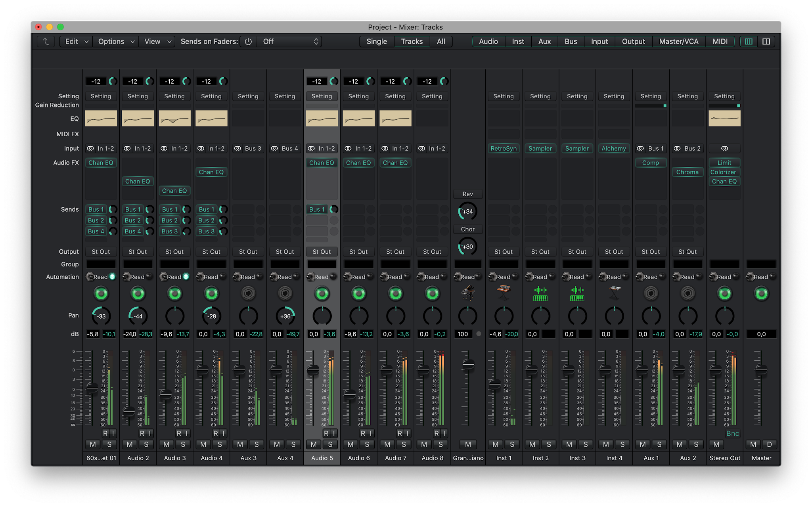Screen dimensions: 812x507
Task: Open the EQ thumbnail on Stereo Out
Action: (x=724, y=119)
